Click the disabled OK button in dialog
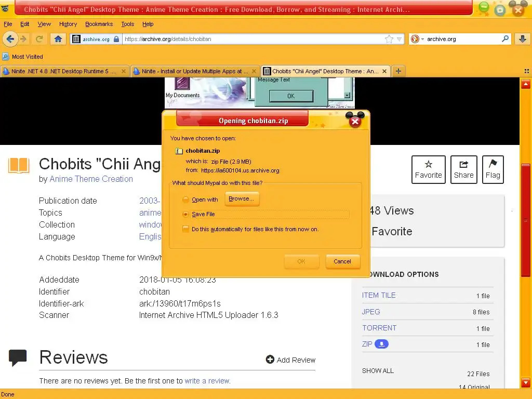The width and height of the screenshot is (532, 399). click(301, 261)
